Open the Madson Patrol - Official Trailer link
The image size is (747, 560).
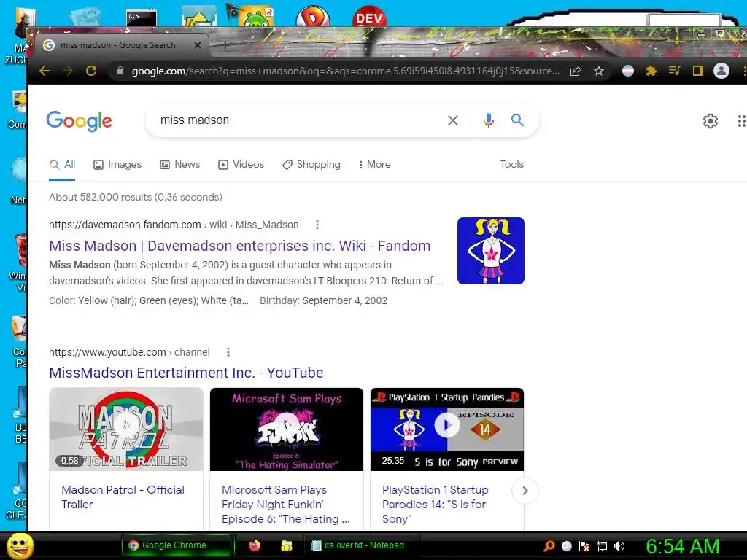coord(123,497)
